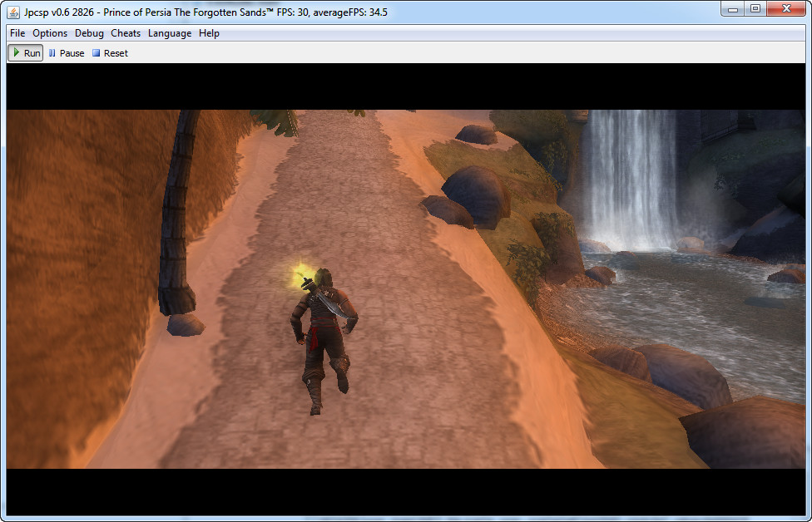Close the Jpcsp emulator window

(x=785, y=9)
